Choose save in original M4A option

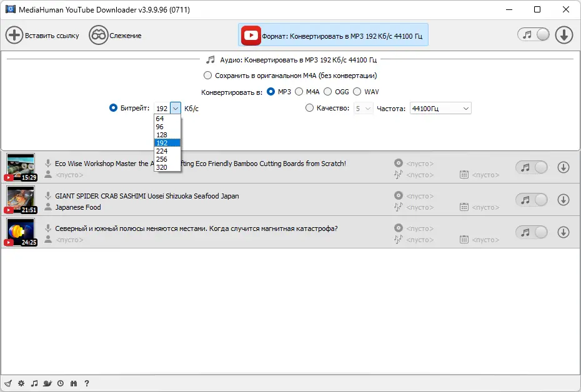[x=208, y=76]
